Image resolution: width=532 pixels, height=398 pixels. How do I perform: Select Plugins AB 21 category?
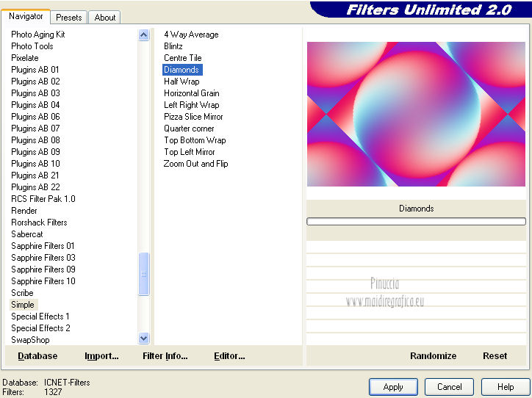(35, 176)
